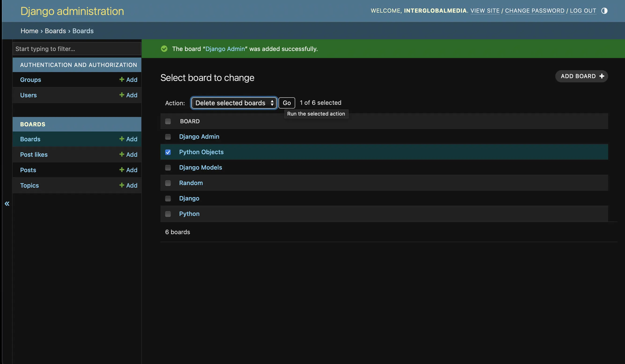Open the Django board entry
Viewport: 625px width, 364px height.
click(189, 198)
